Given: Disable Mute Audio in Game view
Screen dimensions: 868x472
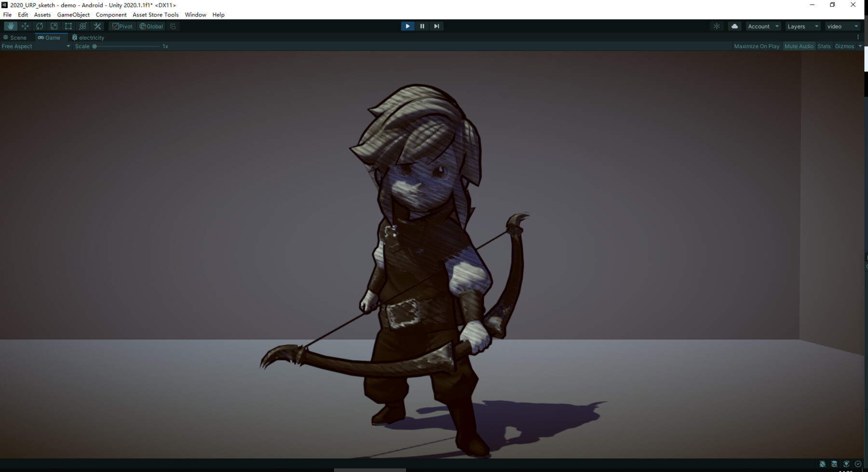Looking at the screenshot, I should [x=799, y=46].
